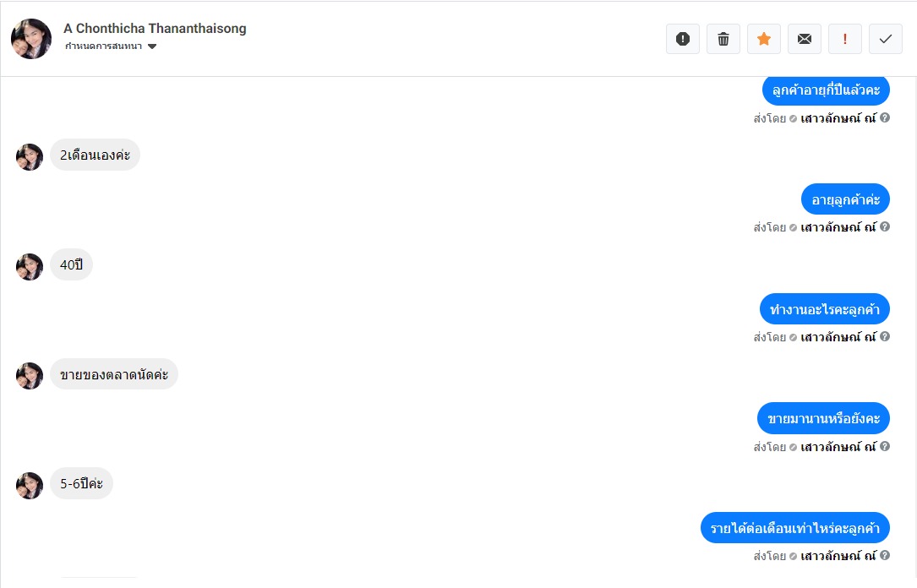Click the spam report icon (exclamation circle)
This screenshot has width=917, height=588.
(x=683, y=39)
